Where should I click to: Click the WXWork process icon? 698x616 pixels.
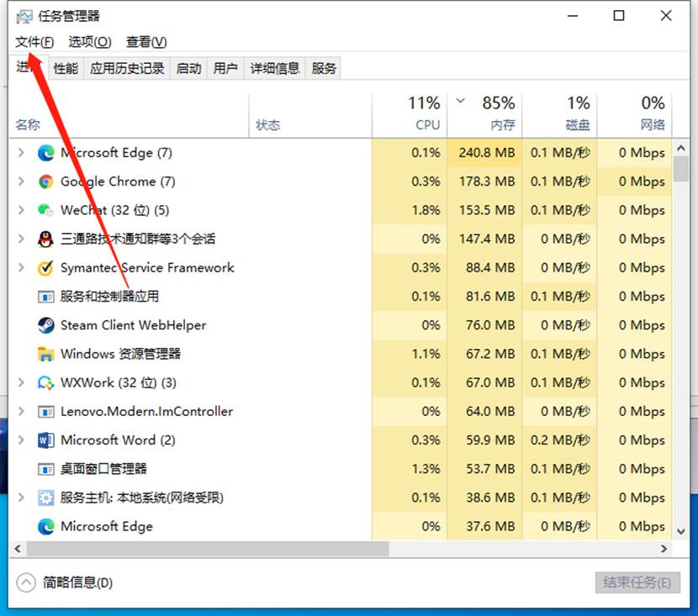point(46,382)
